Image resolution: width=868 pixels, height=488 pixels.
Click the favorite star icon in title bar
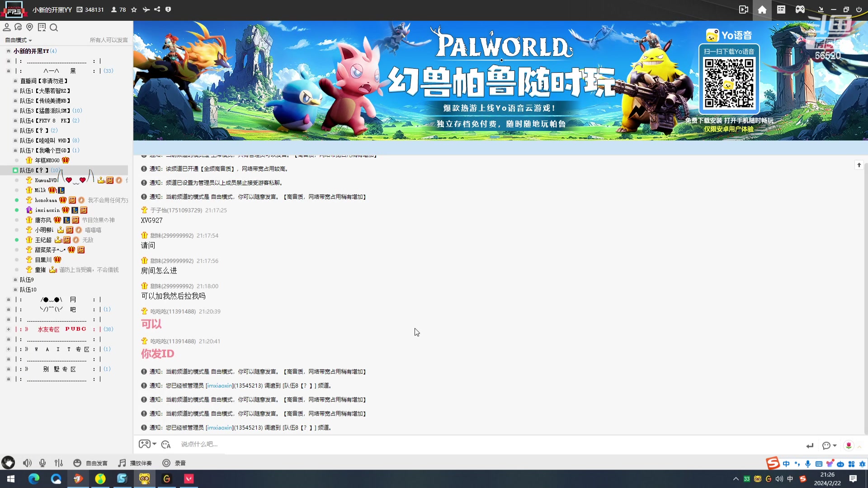(134, 9)
